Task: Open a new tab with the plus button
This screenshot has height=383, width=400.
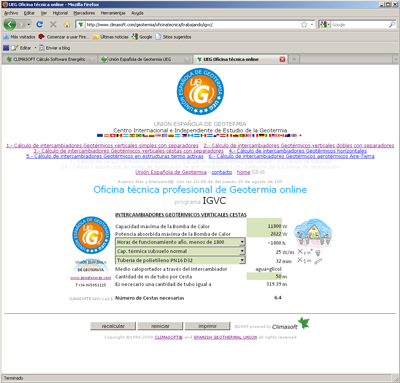Action: click(x=294, y=59)
